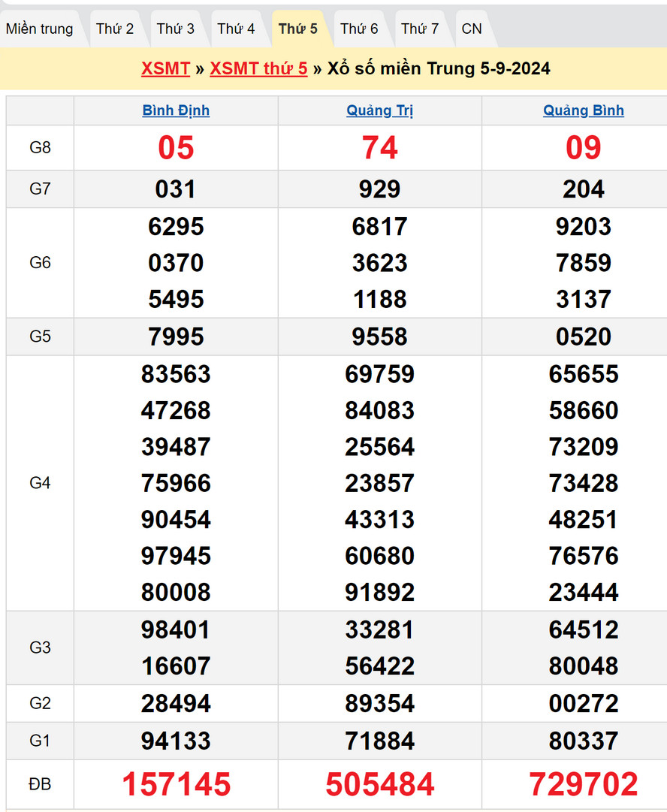Click Bình Định special prize 157145

click(x=176, y=784)
